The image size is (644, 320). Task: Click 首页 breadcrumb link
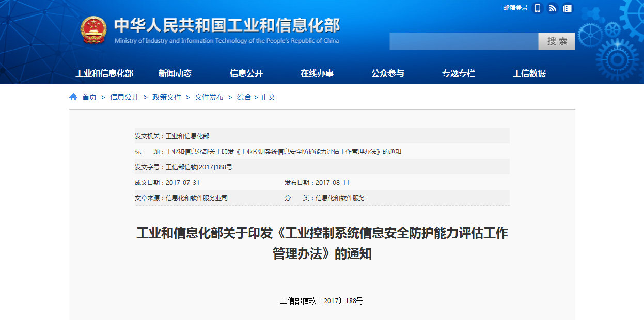pyautogui.click(x=89, y=97)
